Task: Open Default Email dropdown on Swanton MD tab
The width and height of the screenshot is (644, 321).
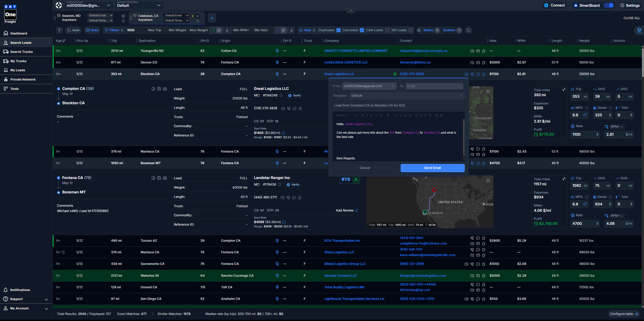Action: click(101, 16)
